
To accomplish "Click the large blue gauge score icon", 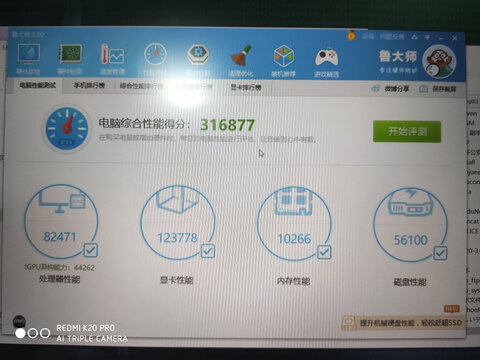I will (x=67, y=128).
